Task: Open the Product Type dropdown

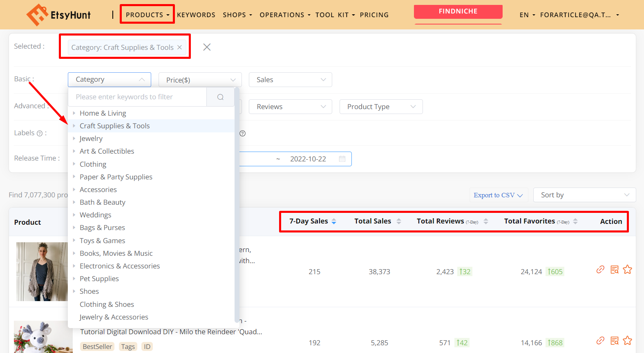Action: pos(381,107)
